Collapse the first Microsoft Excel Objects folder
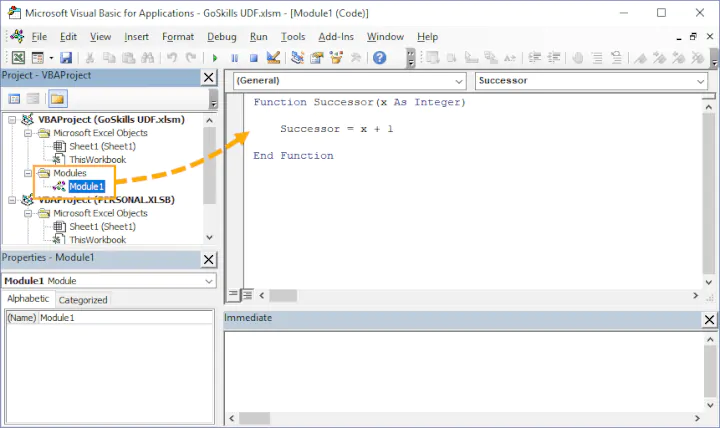This screenshot has width=720, height=428. (28, 133)
